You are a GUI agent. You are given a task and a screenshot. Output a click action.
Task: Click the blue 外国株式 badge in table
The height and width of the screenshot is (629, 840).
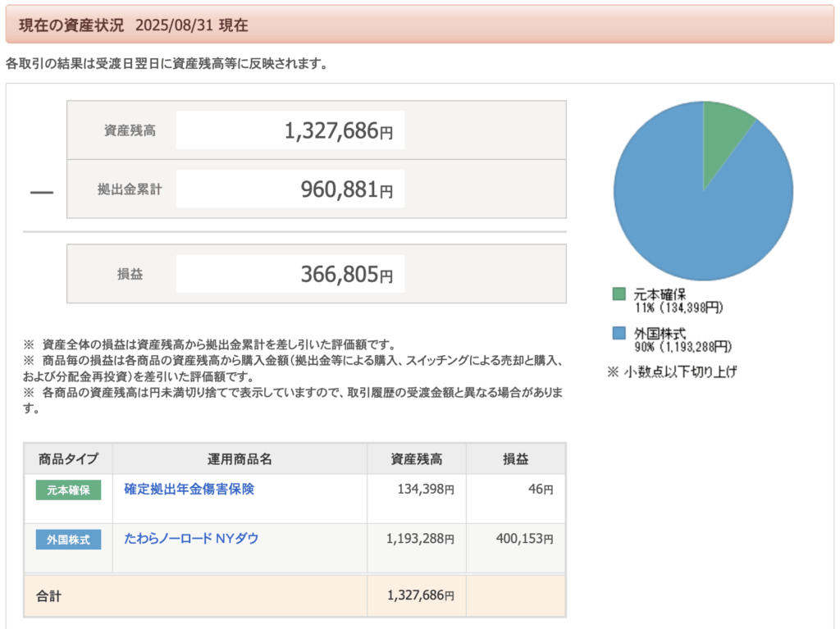point(68,540)
